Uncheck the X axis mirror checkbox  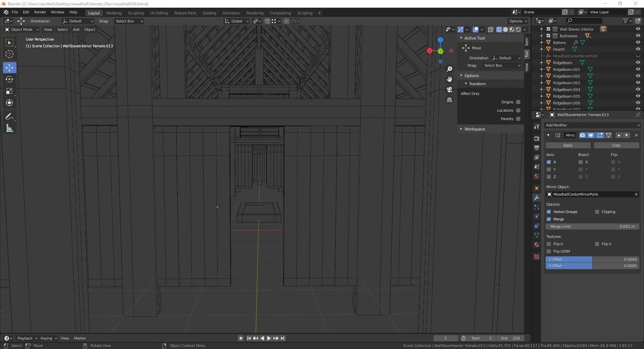548,162
